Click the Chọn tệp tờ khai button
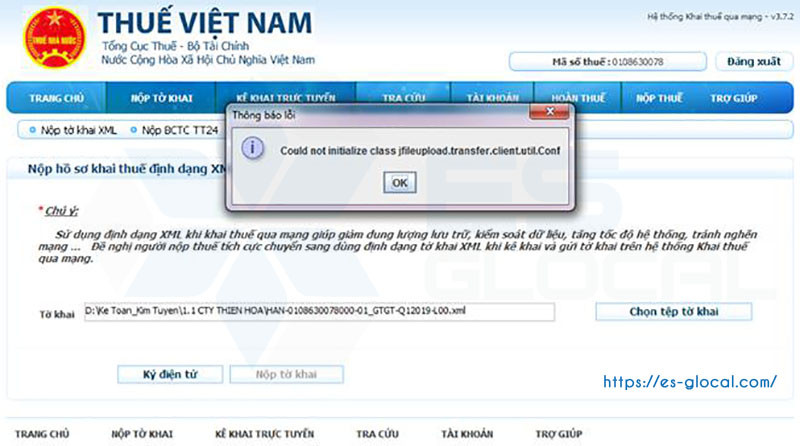This screenshot has width=800, height=446. [x=673, y=312]
